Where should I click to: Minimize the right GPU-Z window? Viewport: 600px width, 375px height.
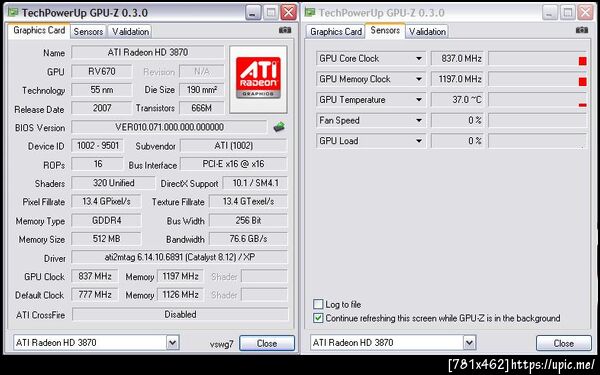point(550,13)
